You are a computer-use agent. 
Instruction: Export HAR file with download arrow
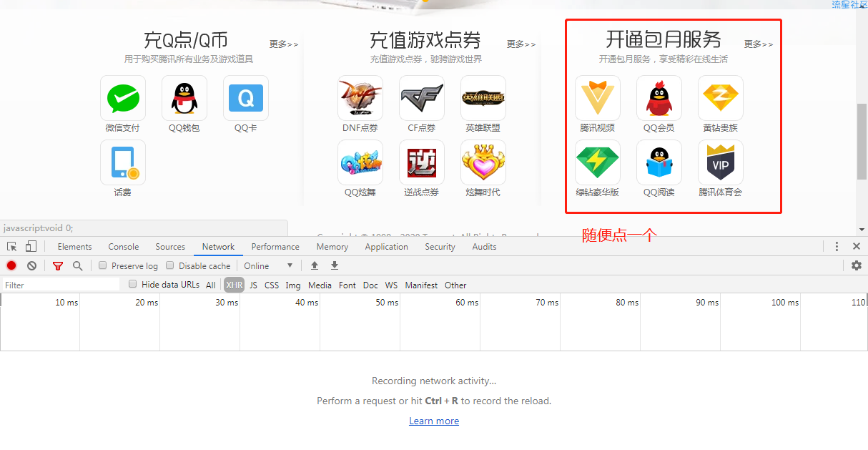(x=334, y=265)
